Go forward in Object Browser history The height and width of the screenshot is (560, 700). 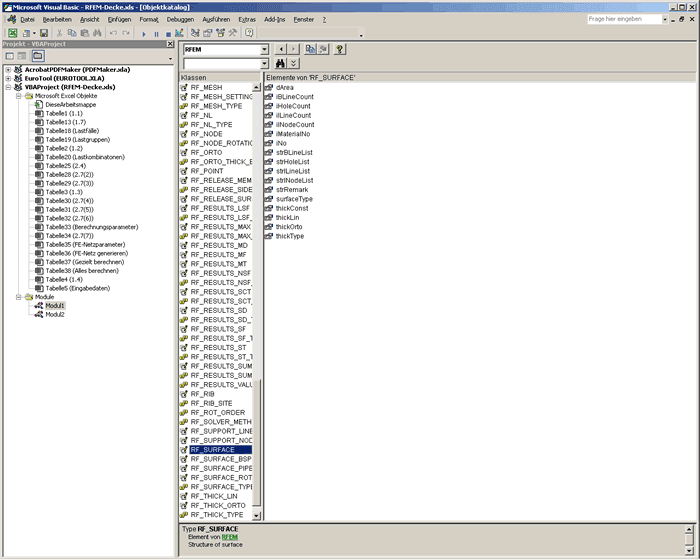(293, 49)
